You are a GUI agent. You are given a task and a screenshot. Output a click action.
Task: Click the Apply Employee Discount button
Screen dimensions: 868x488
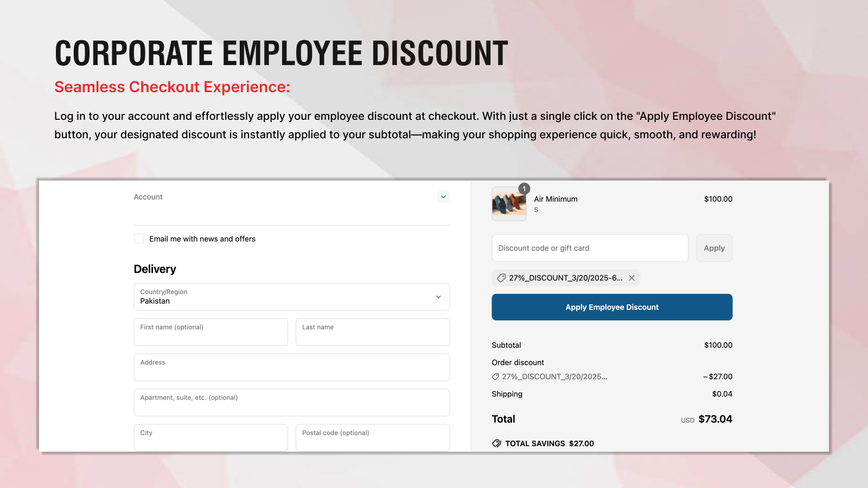pyautogui.click(x=612, y=307)
